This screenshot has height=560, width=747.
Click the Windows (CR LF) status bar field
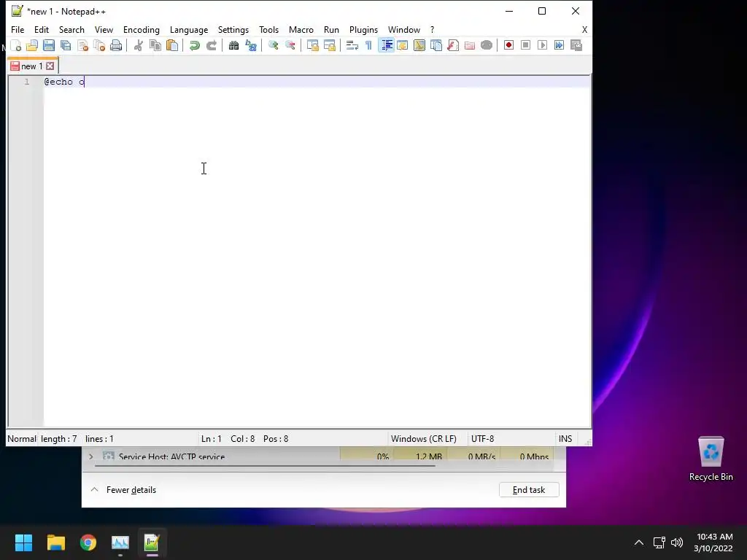pyautogui.click(x=424, y=438)
